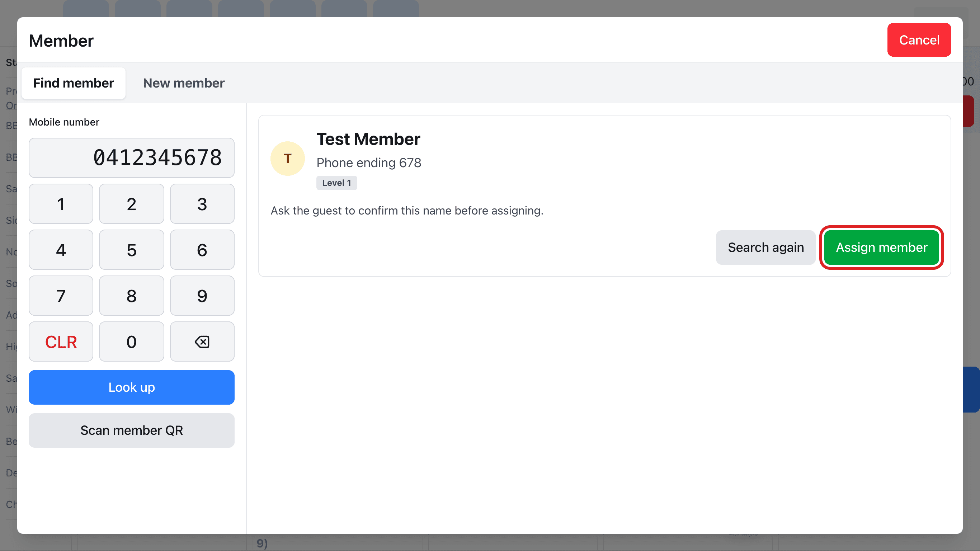Click the "Mobile number" label
The image size is (980, 551).
point(64,122)
